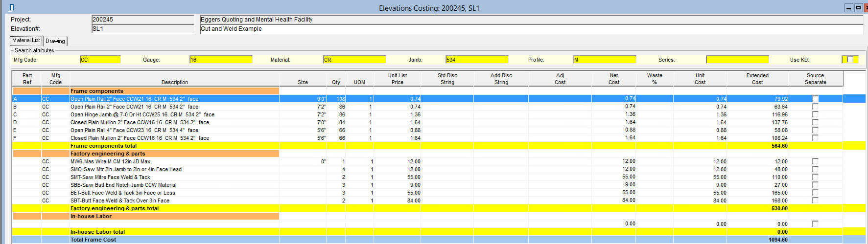Check Source Separate for SMT-Saw Mitre Face Weld row

pyautogui.click(x=815, y=177)
